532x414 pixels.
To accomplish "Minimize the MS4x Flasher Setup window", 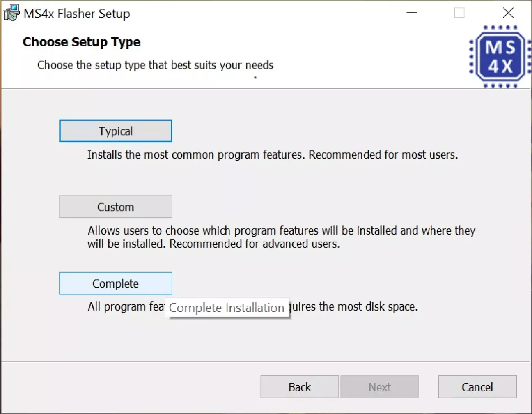I will coord(412,13).
